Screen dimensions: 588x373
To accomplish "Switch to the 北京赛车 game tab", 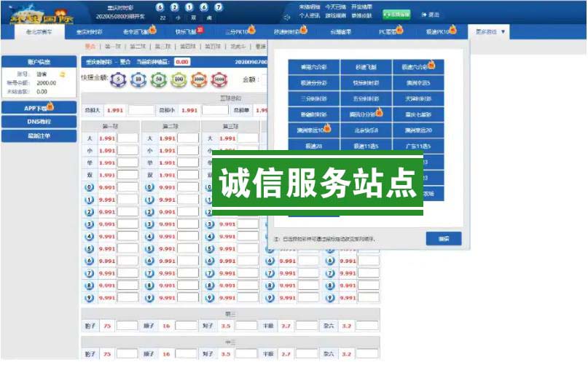I will (x=39, y=32).
